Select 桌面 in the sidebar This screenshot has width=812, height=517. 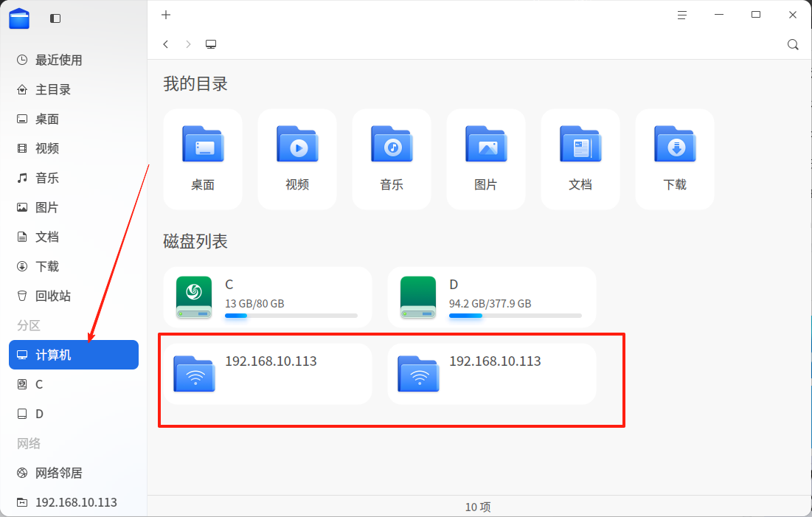click(x=74, y=119)
